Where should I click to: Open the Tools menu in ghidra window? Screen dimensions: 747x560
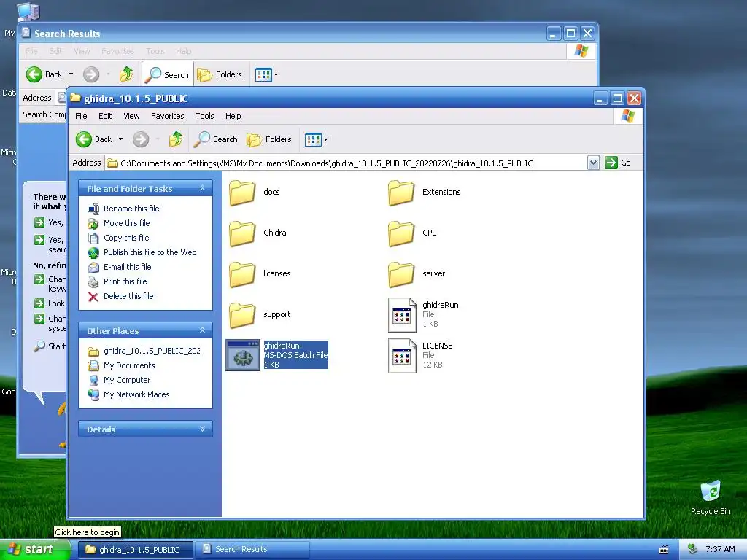pyautogui.click(x=205, y=116)
